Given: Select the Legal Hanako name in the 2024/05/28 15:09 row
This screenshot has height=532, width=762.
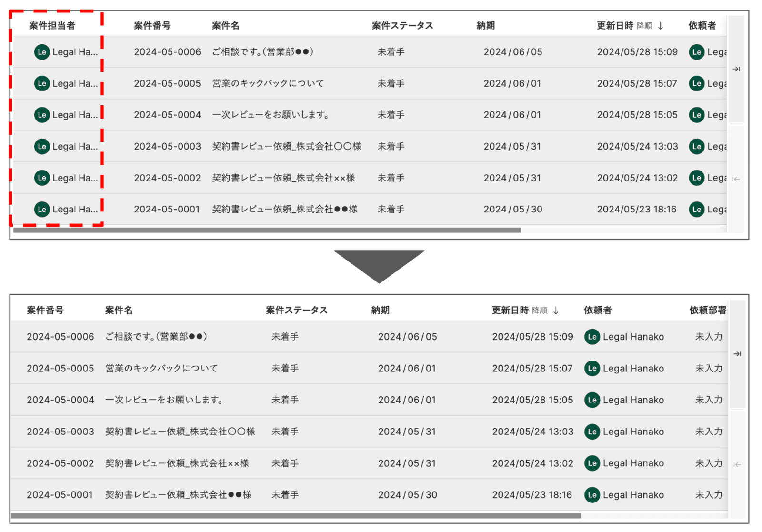Looking at the screenshot, I should tap(633, 337).
